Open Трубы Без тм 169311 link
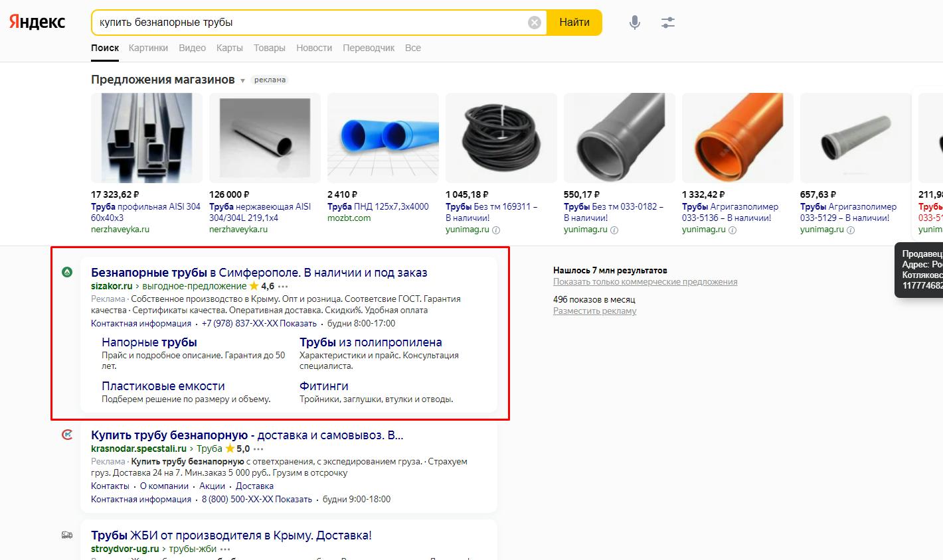 click(491, 212)
